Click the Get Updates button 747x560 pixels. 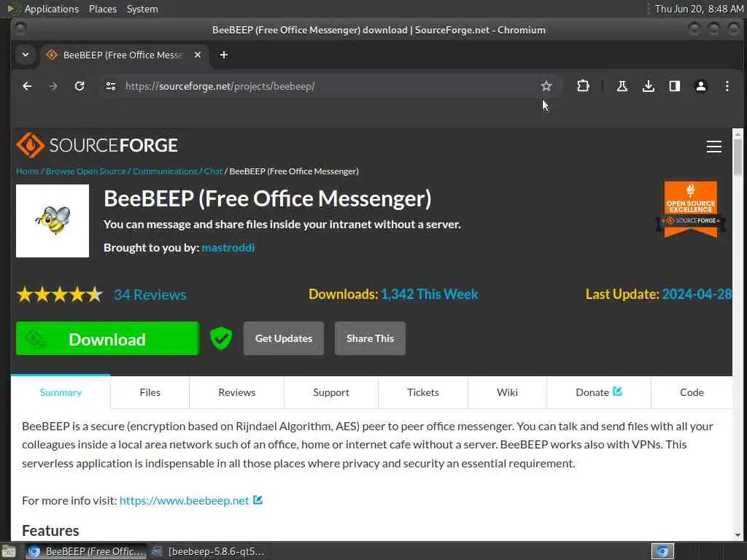[284, 338]
